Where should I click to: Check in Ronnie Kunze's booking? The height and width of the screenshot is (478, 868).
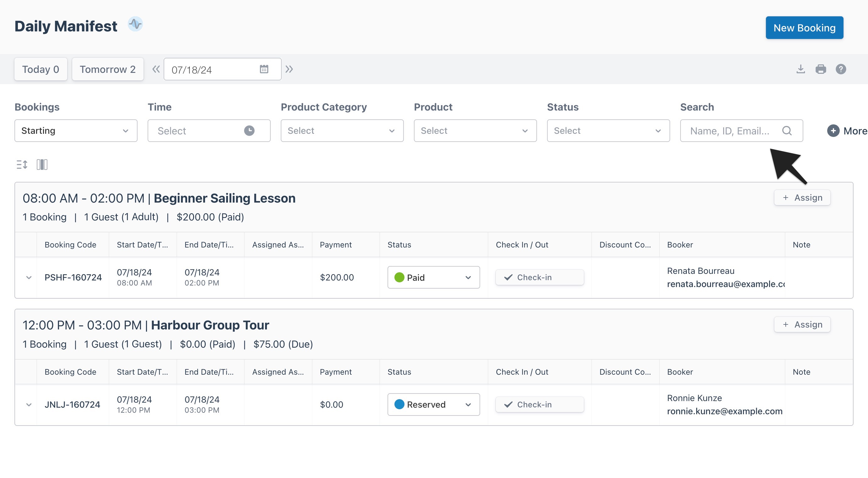click(540, 405)
